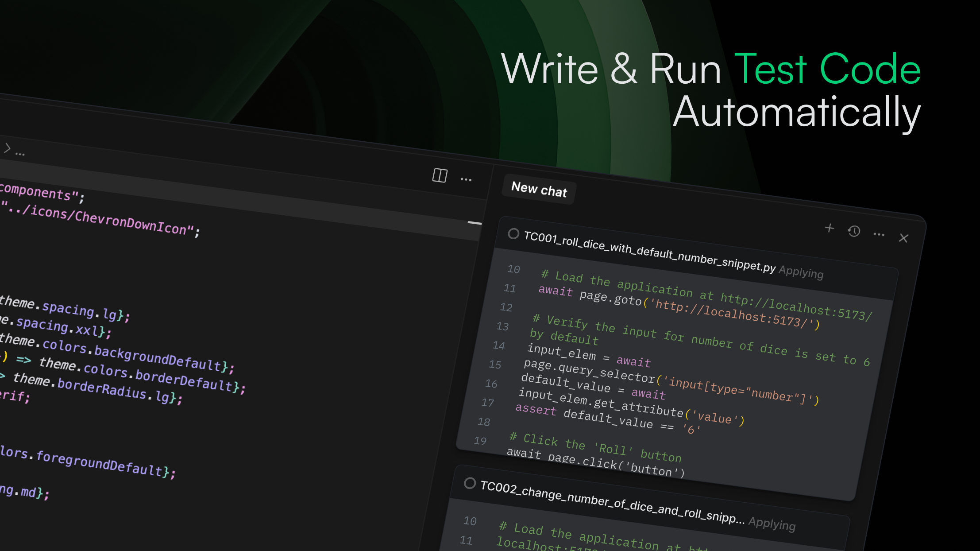980x551 pixels.
Task: Open TC001_roll_dice_with_default_number_snippet.py file title
Action: [649, 251]
